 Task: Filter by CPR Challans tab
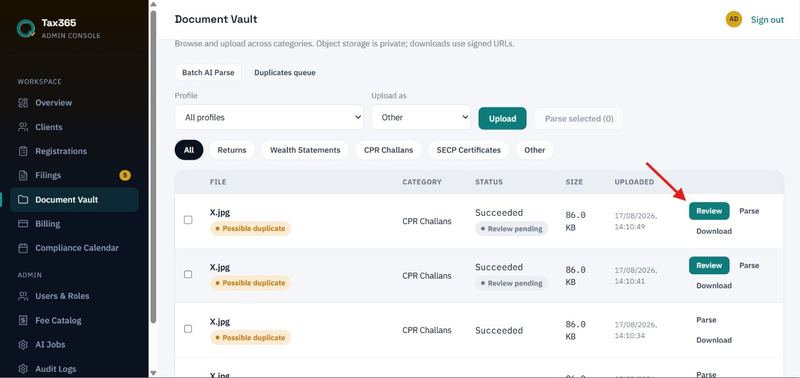click(x=388, y=150)
